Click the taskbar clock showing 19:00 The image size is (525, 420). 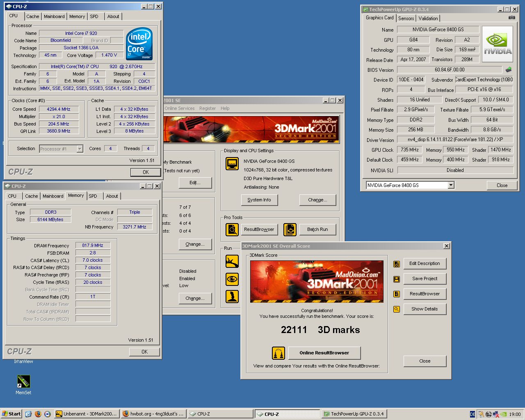(x=515, y=414)
